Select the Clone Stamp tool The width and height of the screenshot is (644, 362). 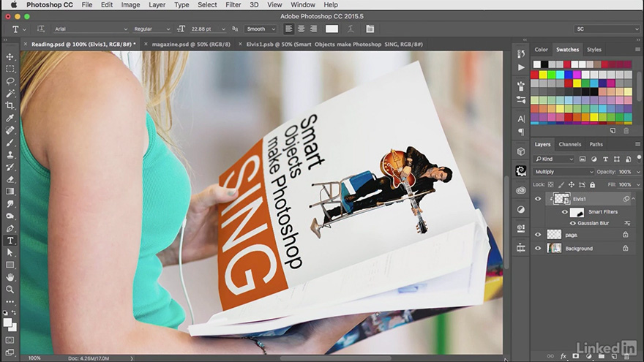tap(10, 155)
